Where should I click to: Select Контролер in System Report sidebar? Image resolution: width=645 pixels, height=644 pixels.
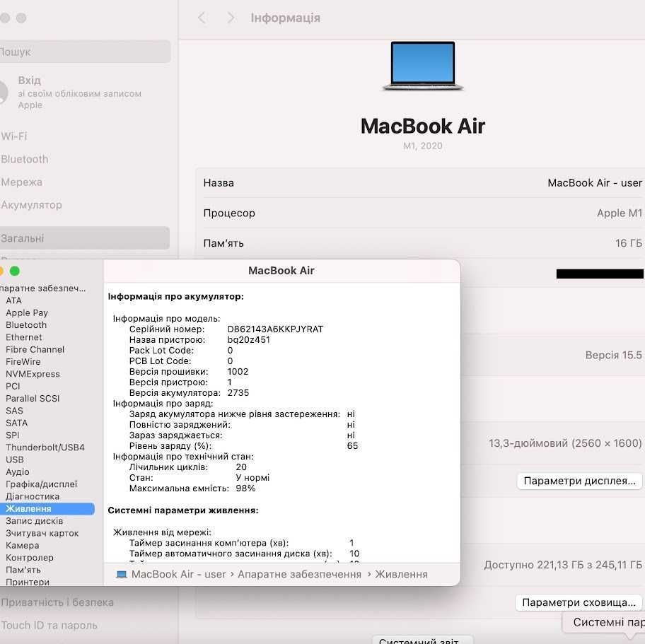click(x=29, y=558)
